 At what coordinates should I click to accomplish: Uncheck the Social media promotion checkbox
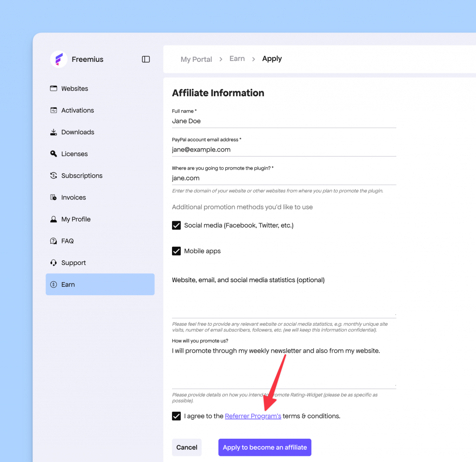click(176, 225)
